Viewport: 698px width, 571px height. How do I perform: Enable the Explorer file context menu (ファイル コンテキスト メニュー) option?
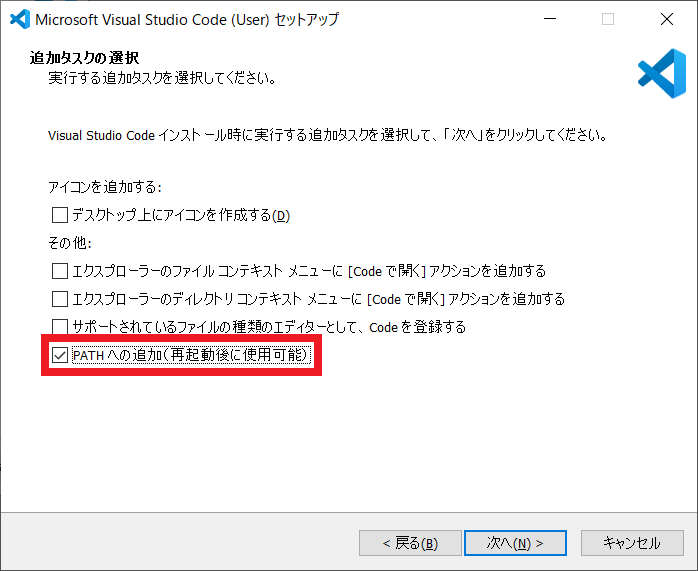[x=60, y=271]
